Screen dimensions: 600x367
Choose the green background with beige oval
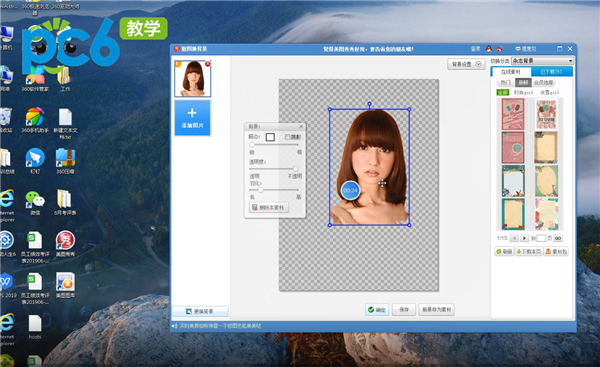(x=546, y=181)
